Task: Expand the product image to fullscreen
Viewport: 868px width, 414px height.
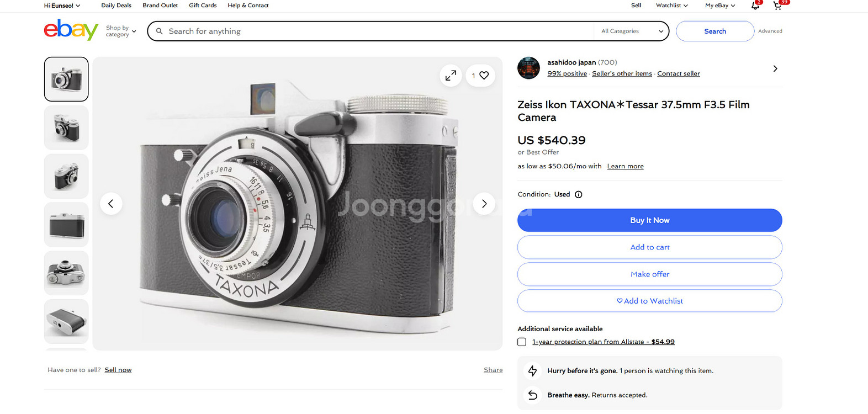Action: [451, 76]
